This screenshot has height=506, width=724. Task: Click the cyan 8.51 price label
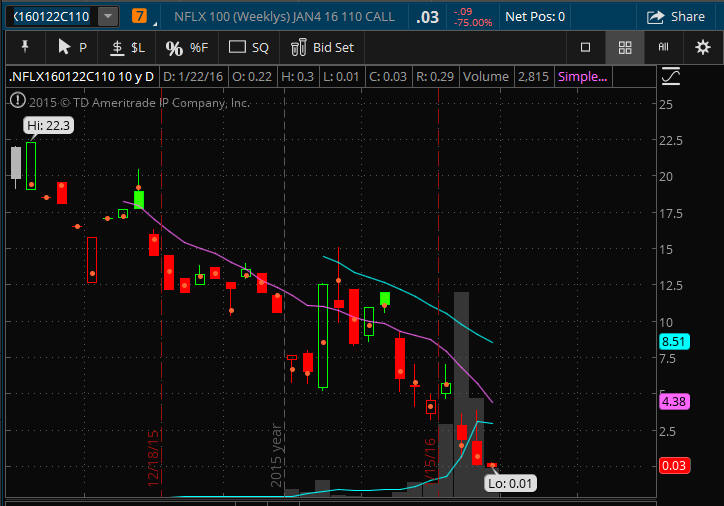point(674,342)
